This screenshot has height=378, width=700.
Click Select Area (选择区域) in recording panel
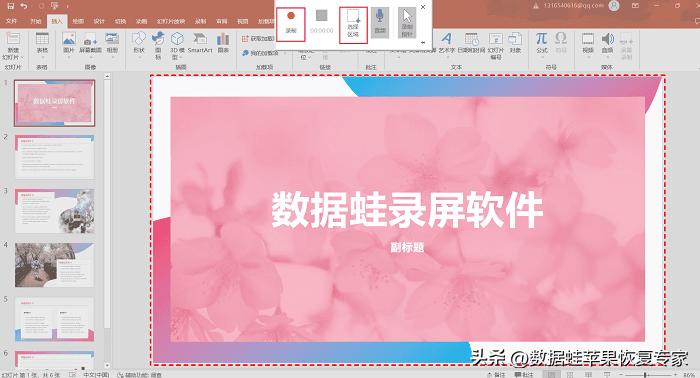point(353,25)
